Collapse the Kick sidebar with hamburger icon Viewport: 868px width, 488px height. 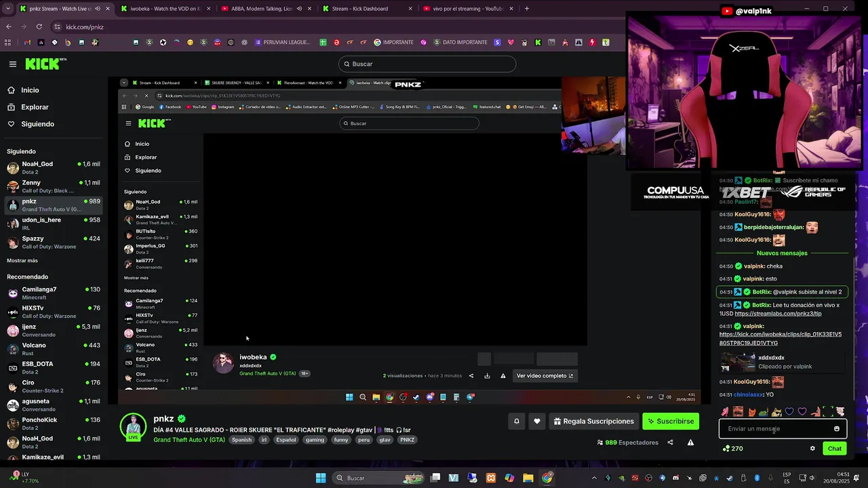[x=13, y=64]
